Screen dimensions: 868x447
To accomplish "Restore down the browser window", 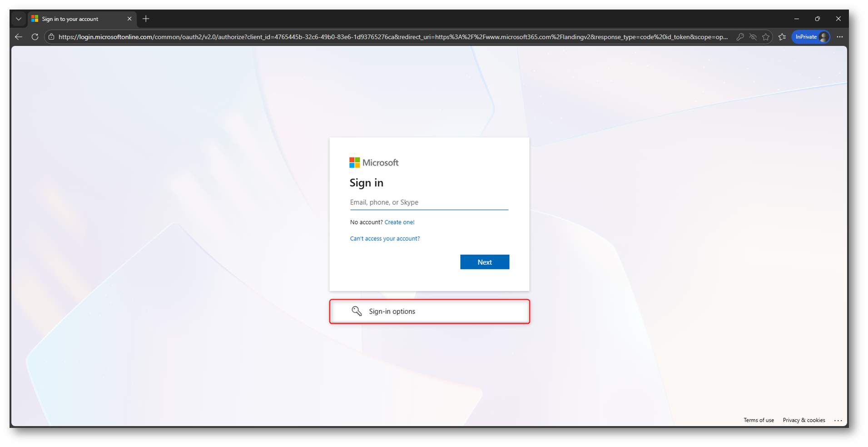I will tap(818, 19).
